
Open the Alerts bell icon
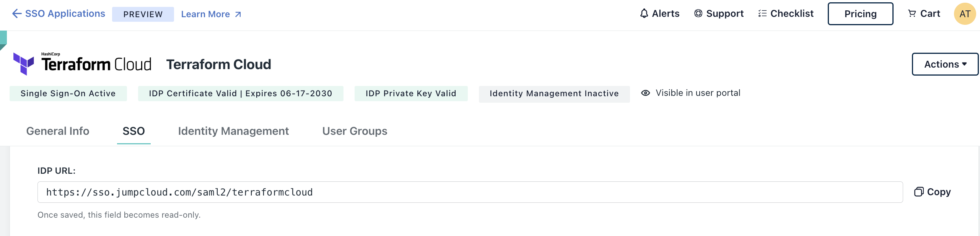coord(644,14)
